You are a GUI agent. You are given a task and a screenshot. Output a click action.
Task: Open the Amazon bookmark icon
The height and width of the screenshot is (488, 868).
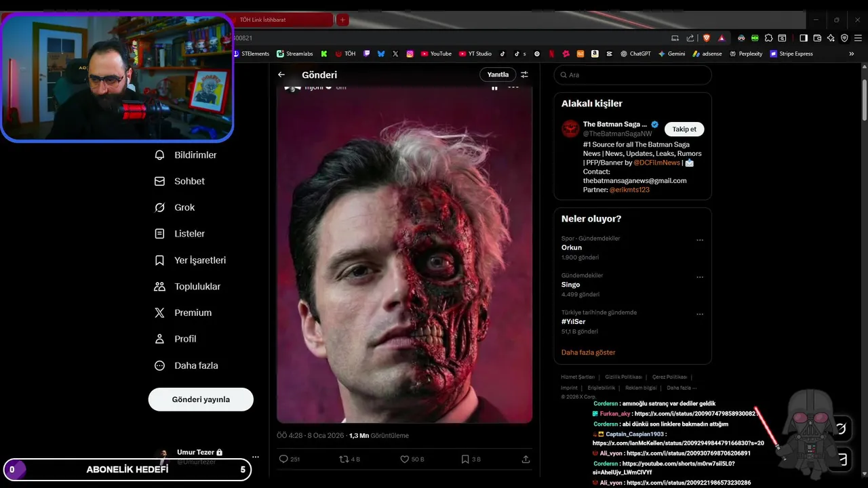pos(595,54)
